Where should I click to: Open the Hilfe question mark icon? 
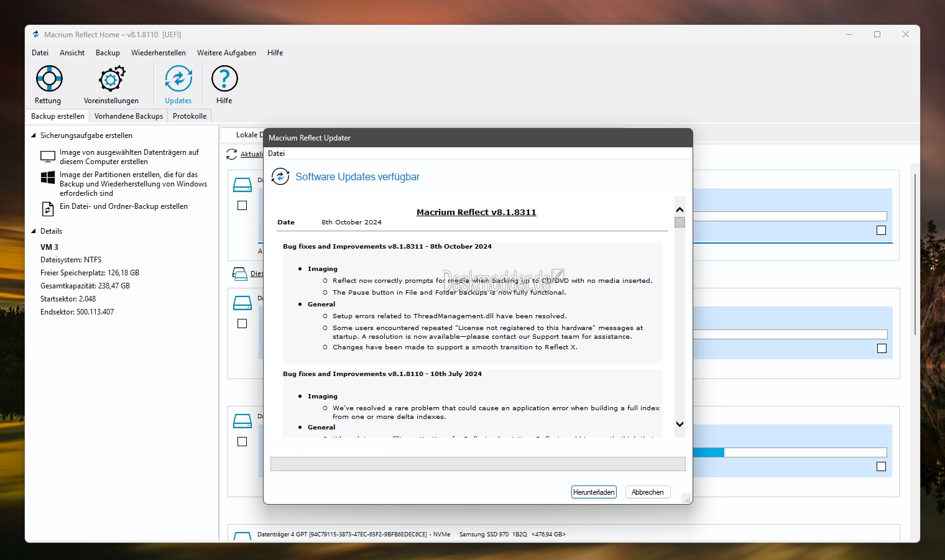224,79
